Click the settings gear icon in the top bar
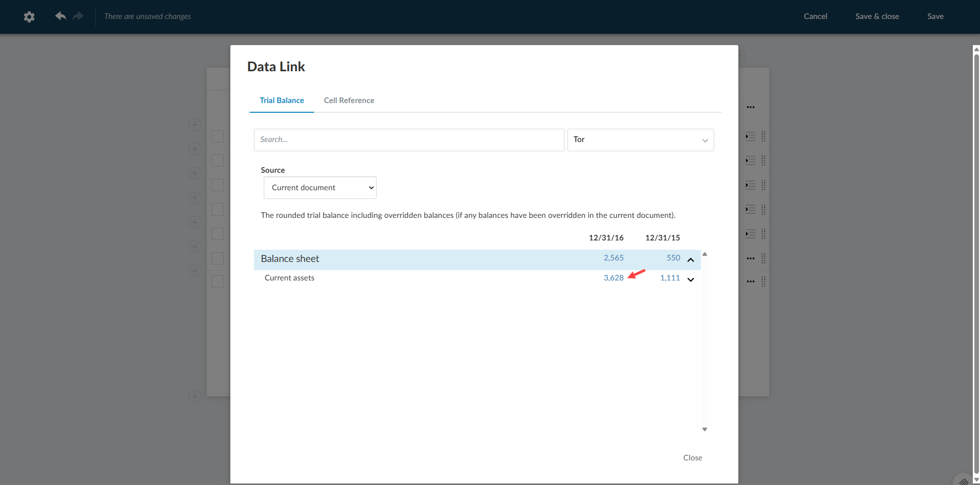The width and height of the screenshot is (980, 485). pos(29,17)
